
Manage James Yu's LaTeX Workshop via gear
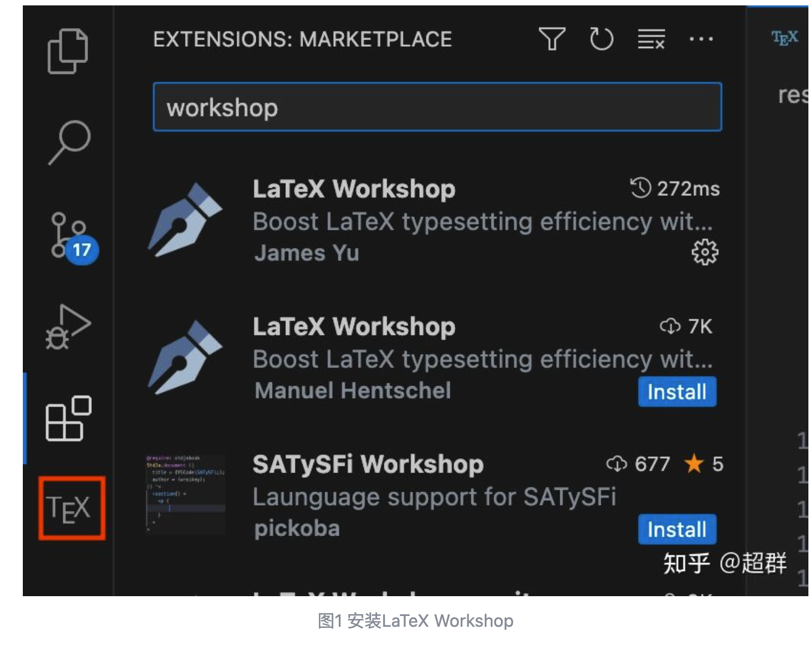tap(705, 252)
